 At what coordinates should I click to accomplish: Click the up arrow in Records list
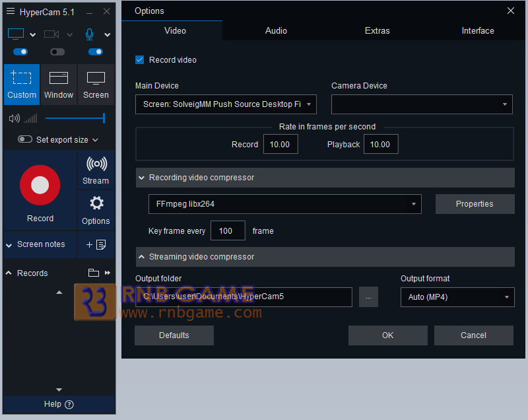point(59,293)
